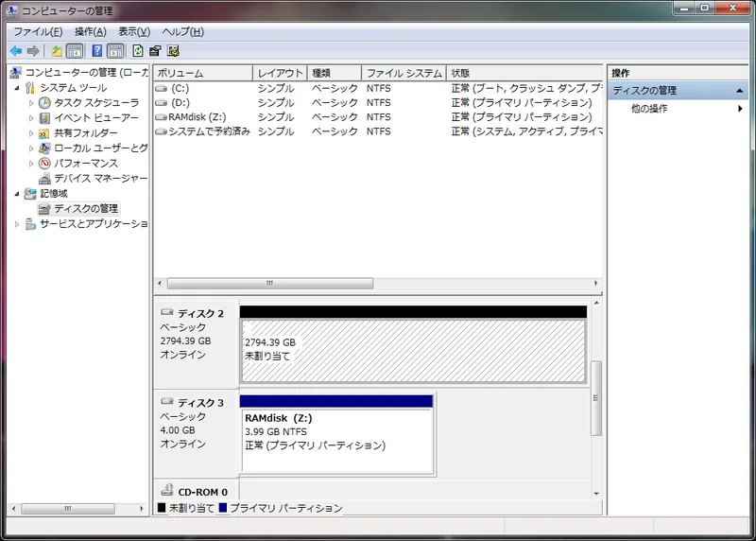Collapse the システム ツール node

point(17,88)
